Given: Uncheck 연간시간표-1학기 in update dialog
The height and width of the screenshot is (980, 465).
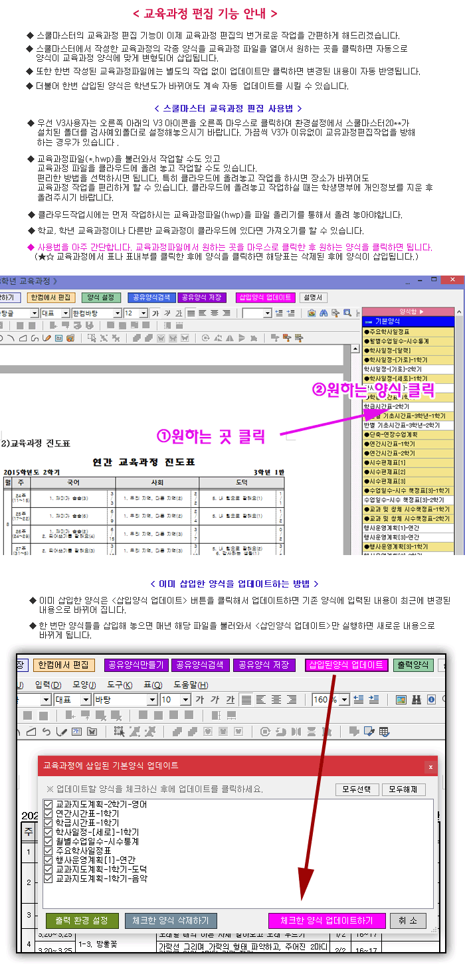Looking at the screenshot, I should (x=48, y=813).
